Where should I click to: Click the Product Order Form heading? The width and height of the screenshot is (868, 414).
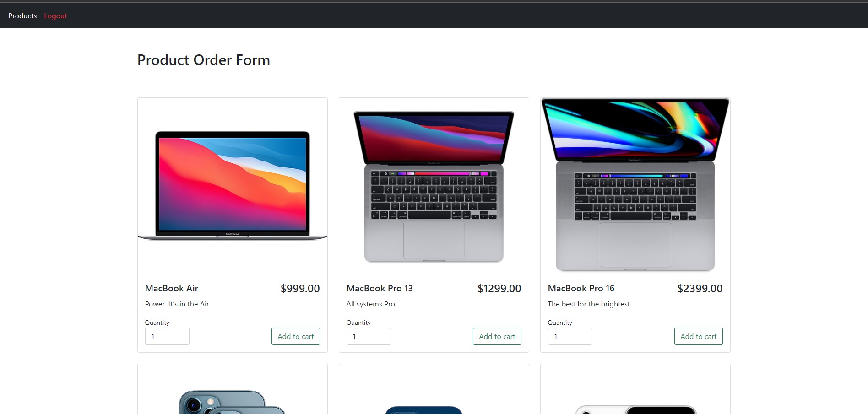point(204,60)
